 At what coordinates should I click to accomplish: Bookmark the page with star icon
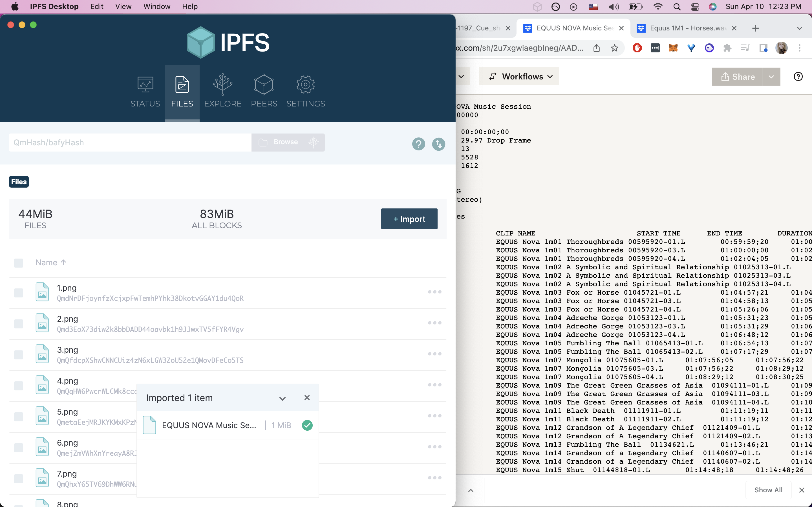(x=614, y=48)
